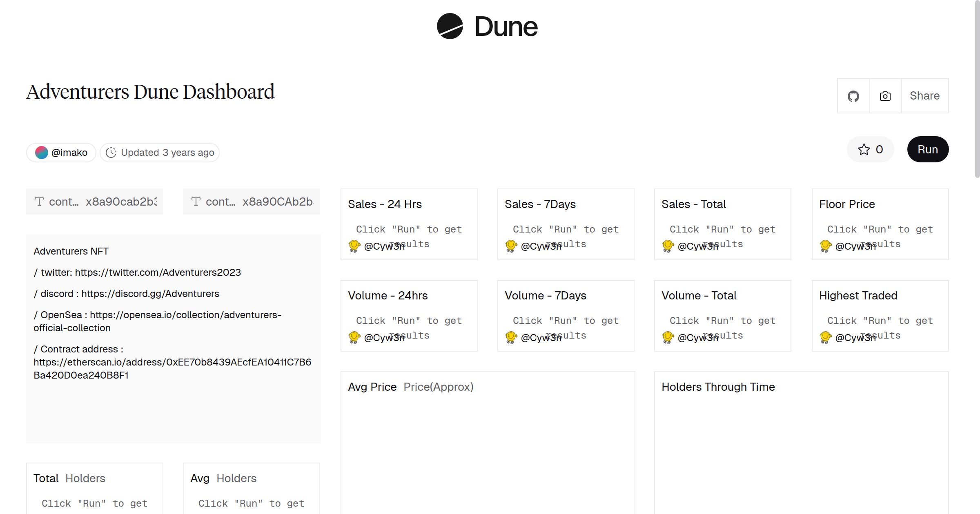
Task: Click the GitHub icon near Share
Action: (853, 96)
